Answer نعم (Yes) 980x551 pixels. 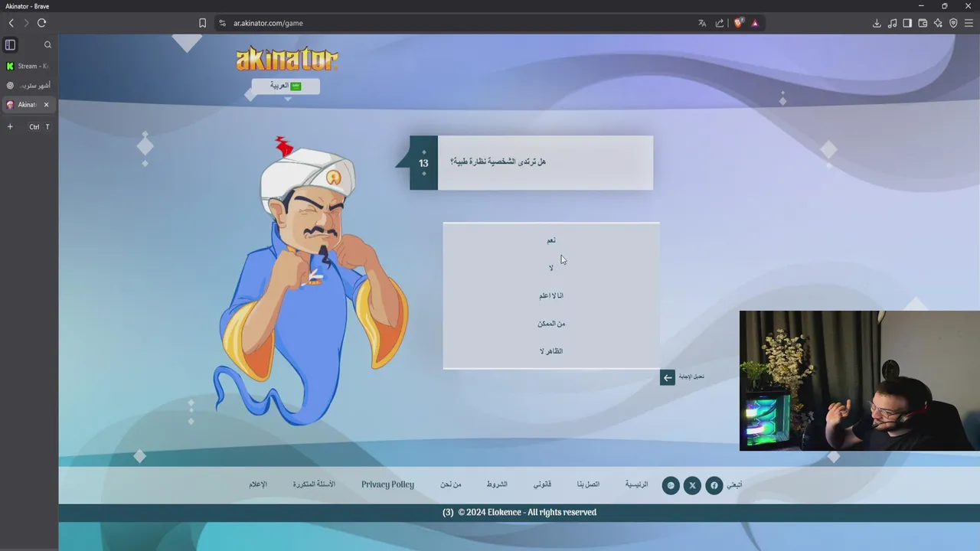[x=551, y=240]
